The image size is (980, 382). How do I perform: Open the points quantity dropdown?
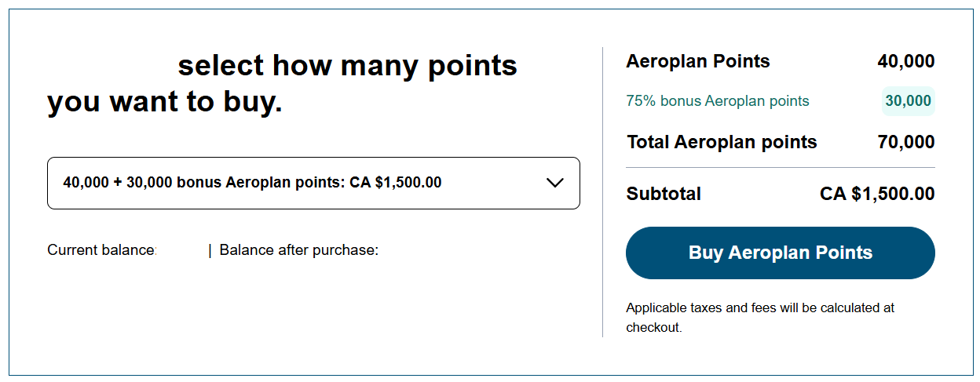tap(313, 184)
